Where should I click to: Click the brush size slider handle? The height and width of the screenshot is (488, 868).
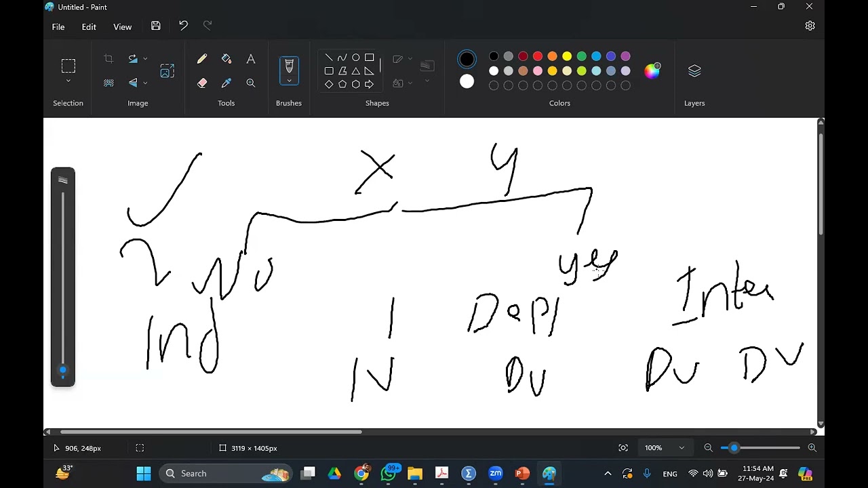click(63, 371)
